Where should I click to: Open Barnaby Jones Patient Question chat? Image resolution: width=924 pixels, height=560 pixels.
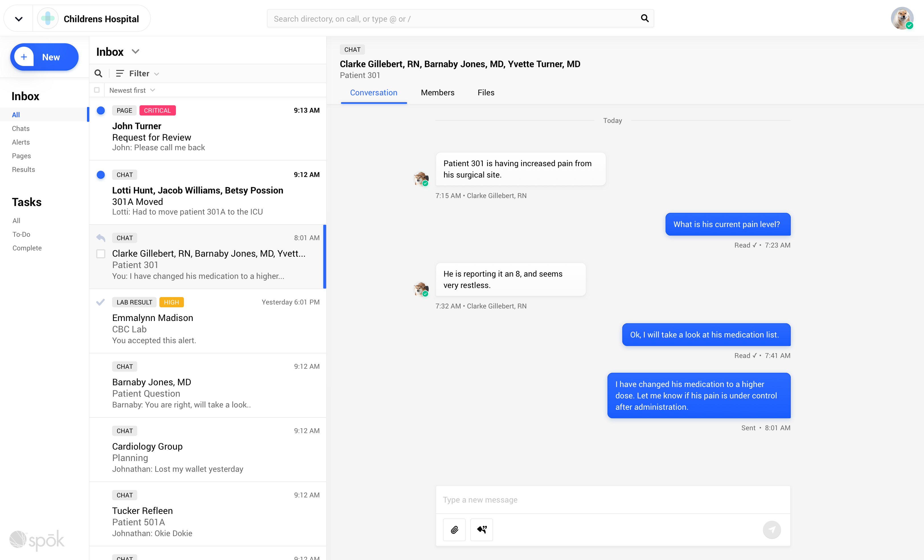(x=208, y=386)
